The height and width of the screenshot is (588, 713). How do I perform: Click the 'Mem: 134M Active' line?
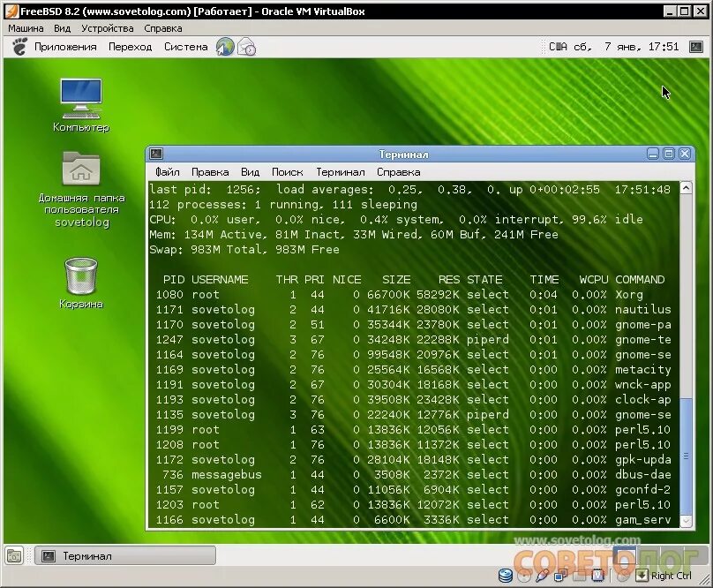(354, 234)
